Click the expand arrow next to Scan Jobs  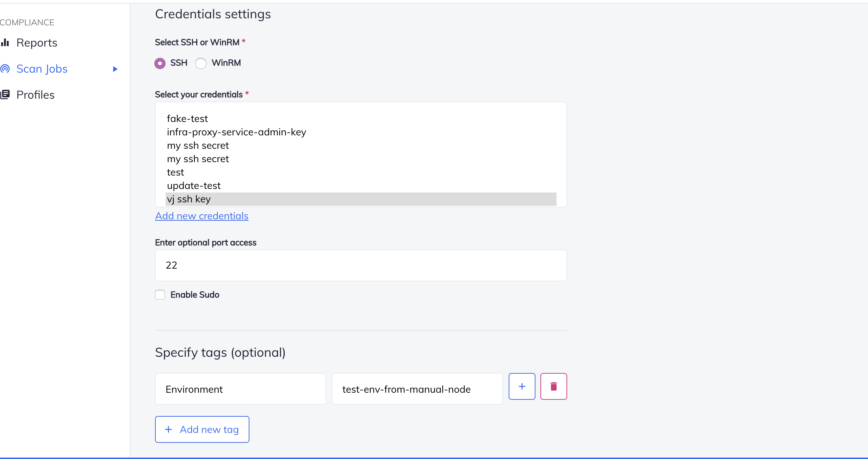tap(115, 68)
